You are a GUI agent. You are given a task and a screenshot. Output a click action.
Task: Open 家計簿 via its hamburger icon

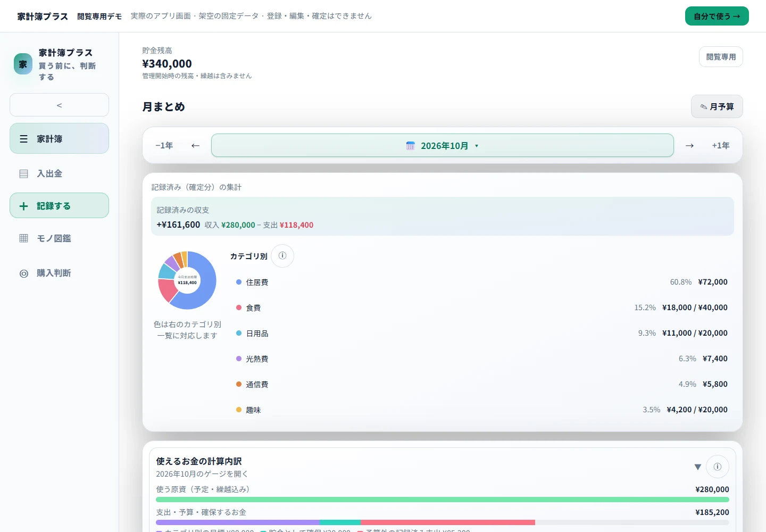tap(23, 139)
